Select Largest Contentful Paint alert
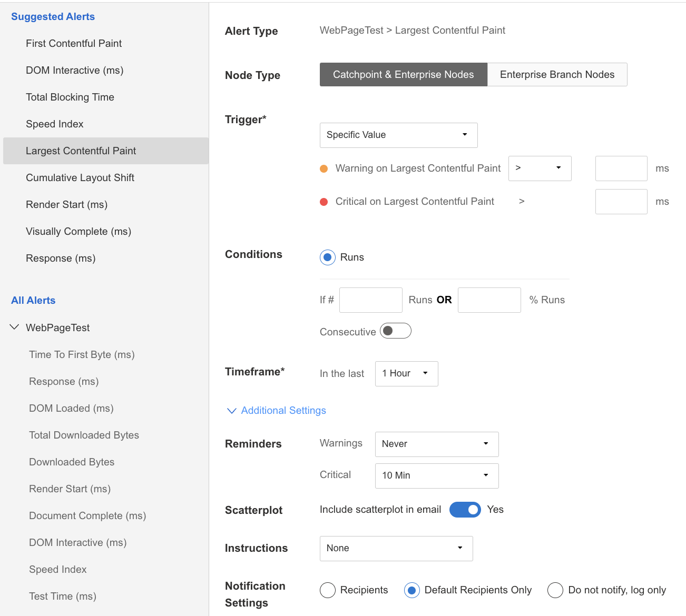 pos(106,151)
